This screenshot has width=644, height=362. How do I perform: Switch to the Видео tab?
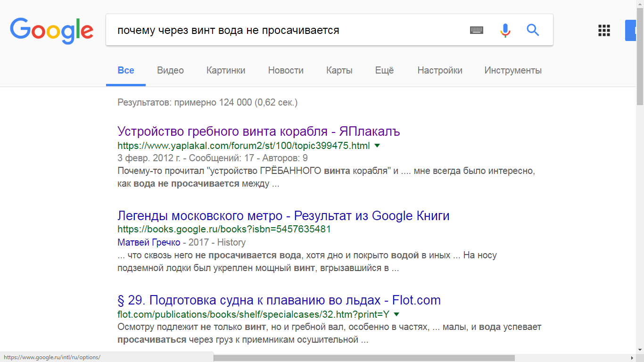coord(170,70)
